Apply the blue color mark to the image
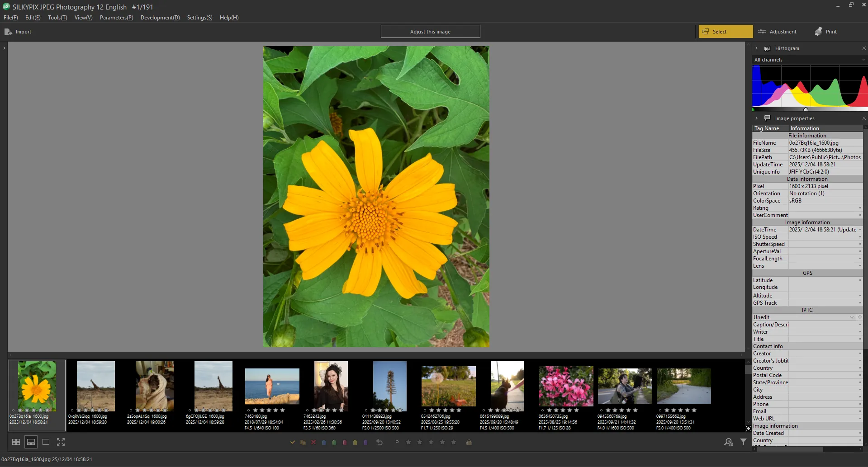The height and width of the screenshot is (467, 868). coord(324,442)
